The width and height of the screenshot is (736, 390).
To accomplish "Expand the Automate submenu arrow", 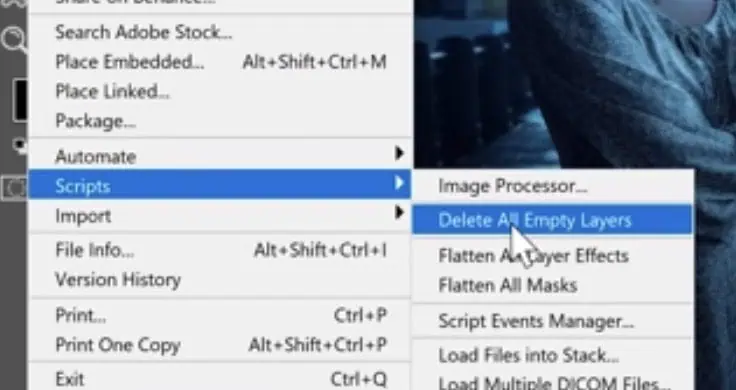I will (399, 153).
